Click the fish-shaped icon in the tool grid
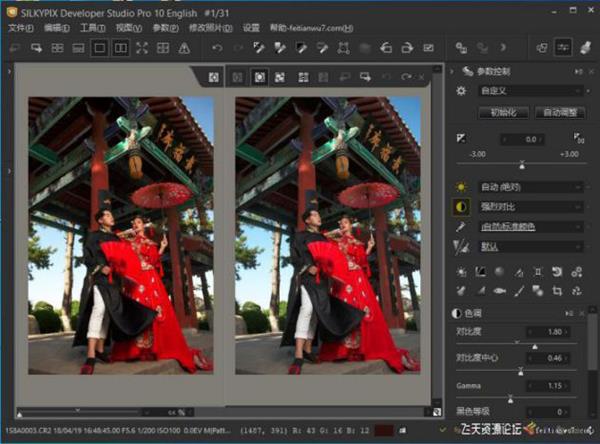The width and height of the screenshot is (600, 444). (499, 291)
